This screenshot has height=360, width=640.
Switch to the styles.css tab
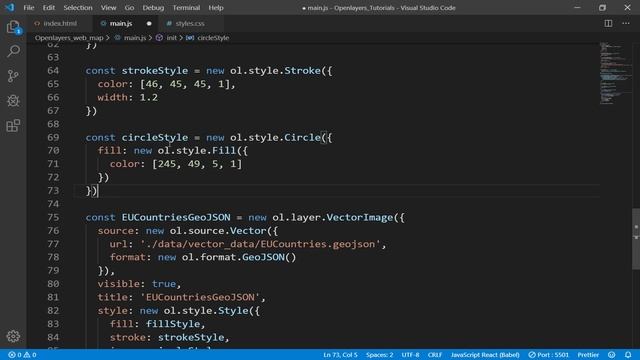click(190, 24)
